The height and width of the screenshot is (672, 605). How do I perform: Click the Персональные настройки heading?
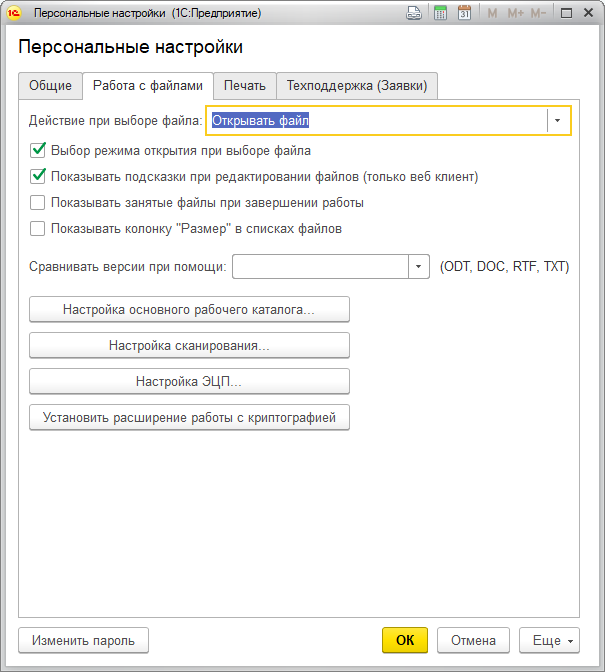pos(130,47)
